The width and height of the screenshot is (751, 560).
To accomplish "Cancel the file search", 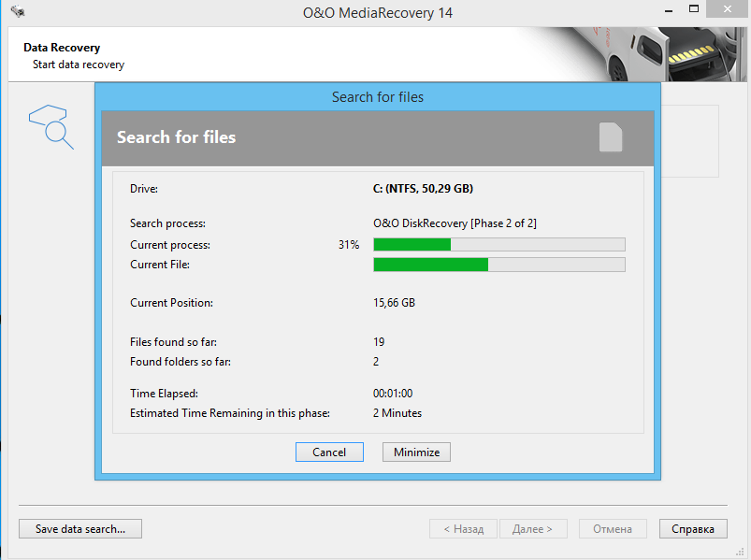I will click(x=329, y=452).
